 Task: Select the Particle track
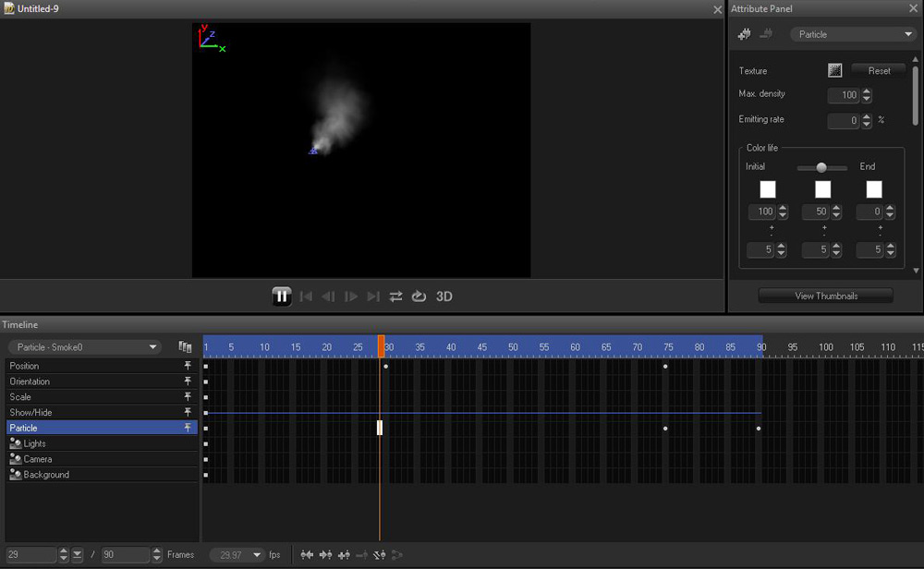pos(102,428)
